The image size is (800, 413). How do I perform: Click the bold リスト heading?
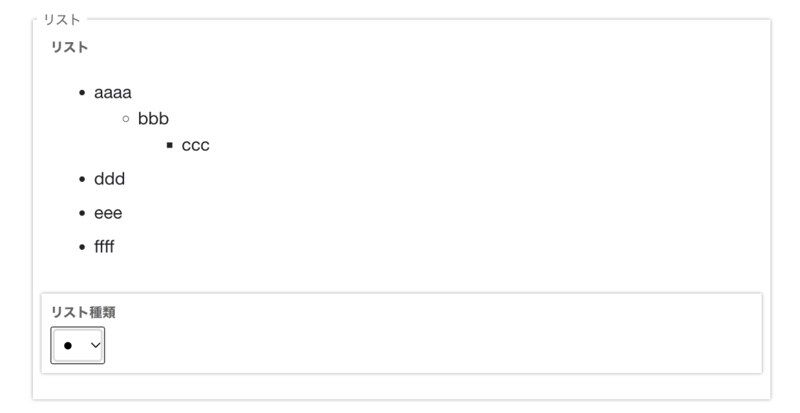[70, 47]
